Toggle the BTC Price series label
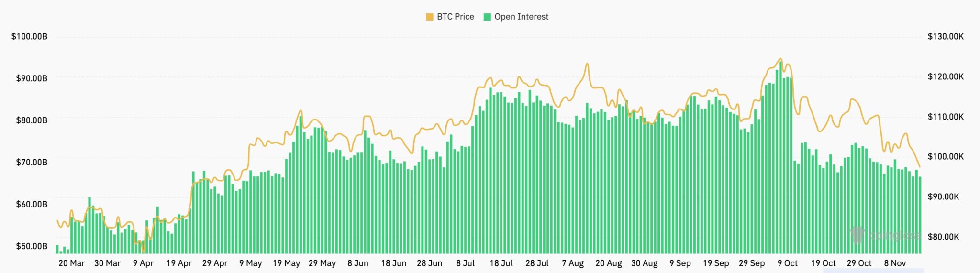This screenshot has height=273, width=980. [x=455, y=17]
